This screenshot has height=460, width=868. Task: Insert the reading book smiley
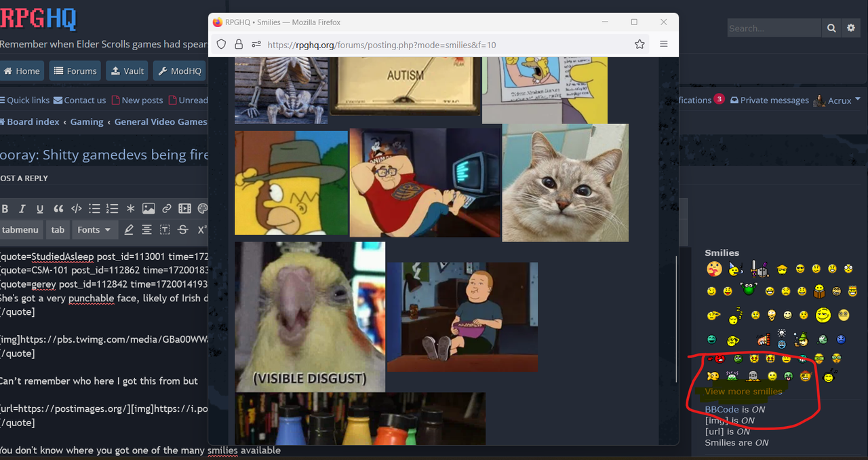pyautogui.click(x=819, y=291)
